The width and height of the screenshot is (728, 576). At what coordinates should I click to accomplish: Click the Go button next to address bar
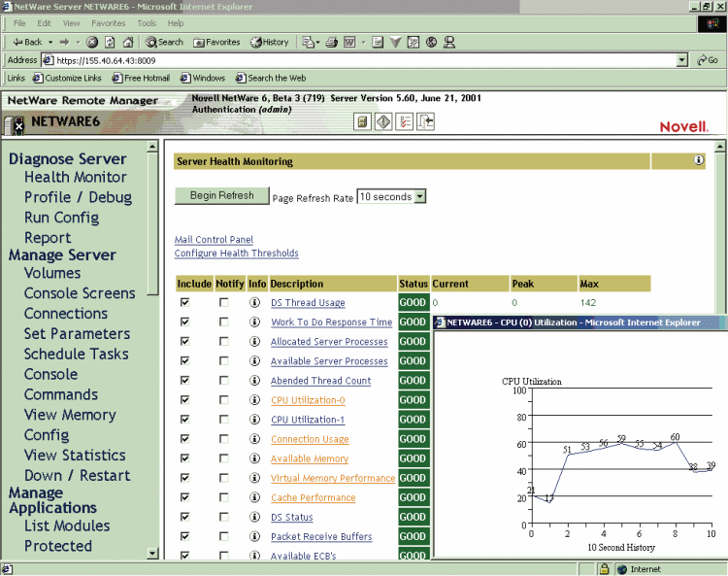[708, 60]
